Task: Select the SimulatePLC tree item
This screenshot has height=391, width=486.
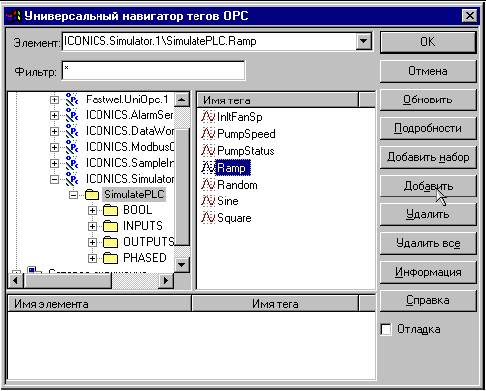Action: pos(134,194)
